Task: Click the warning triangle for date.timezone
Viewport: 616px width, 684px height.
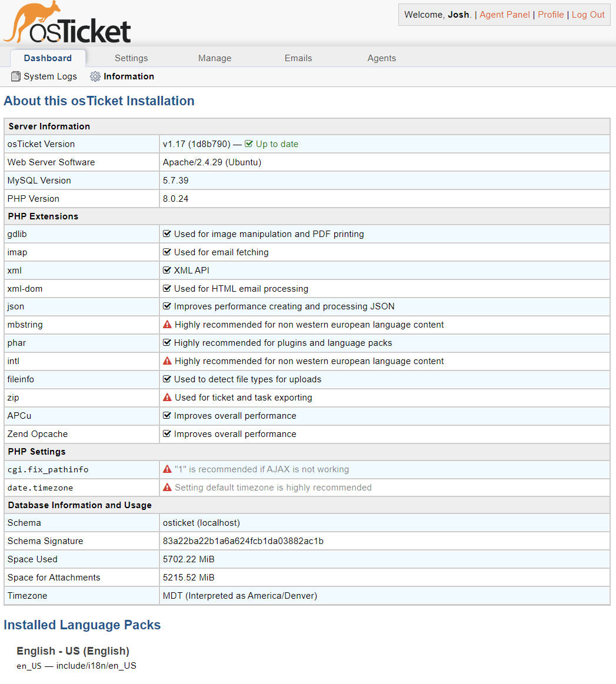Action: (167, 487)
